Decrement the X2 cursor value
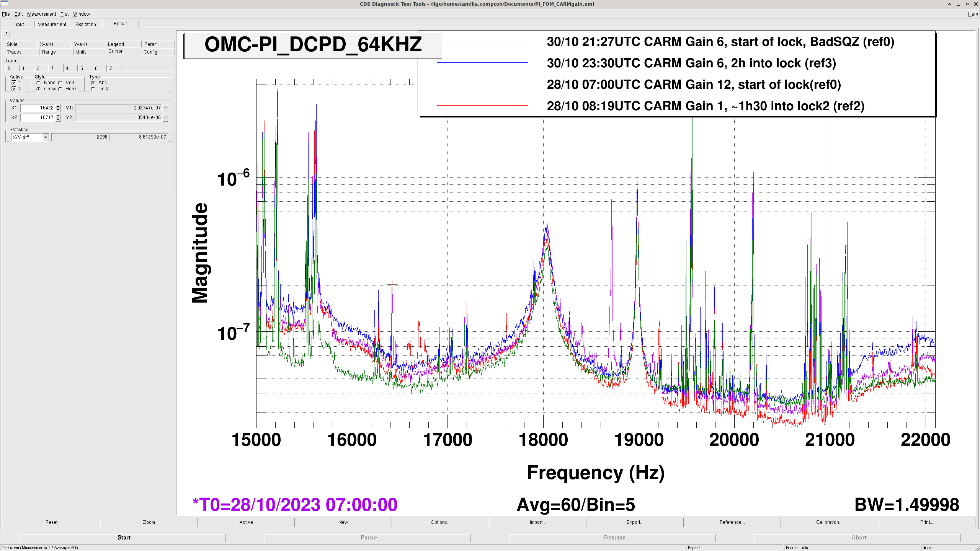980x551 pixels. [x=58, y=119]
